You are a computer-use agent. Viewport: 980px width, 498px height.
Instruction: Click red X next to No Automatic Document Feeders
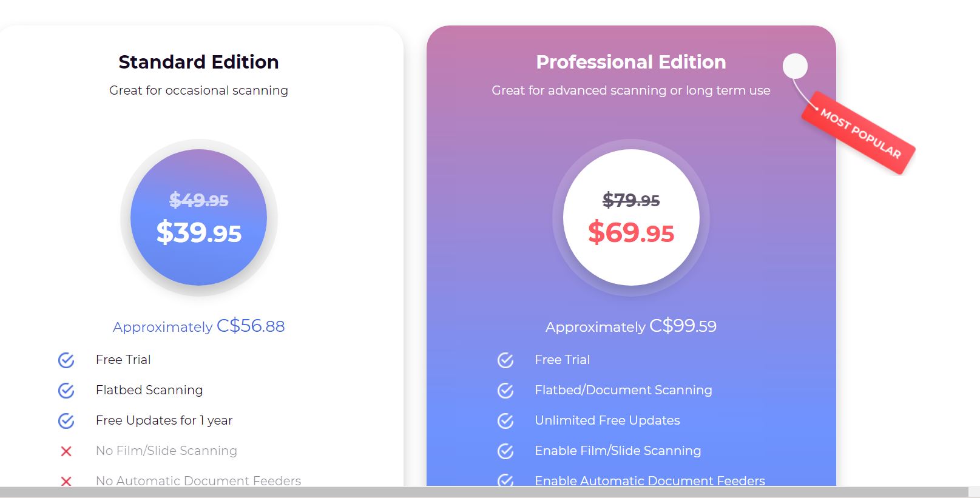pos(66,481)
